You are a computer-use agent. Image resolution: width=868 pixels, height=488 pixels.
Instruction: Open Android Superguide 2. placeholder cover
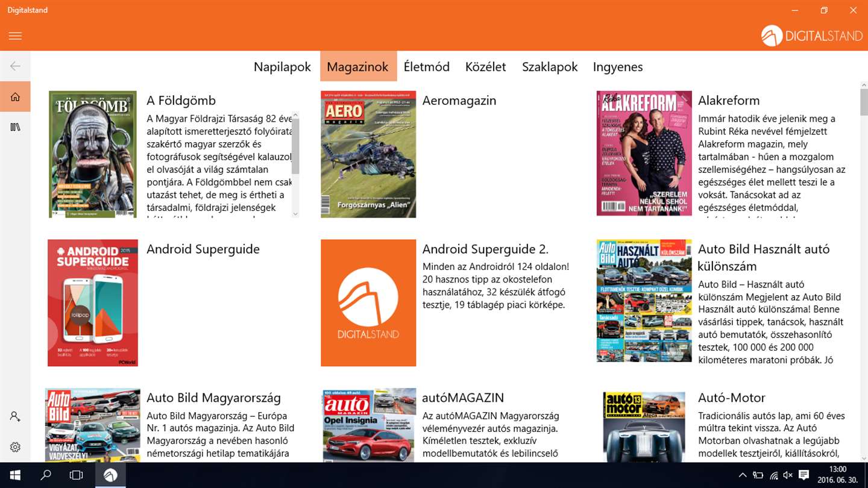point(368,303)
